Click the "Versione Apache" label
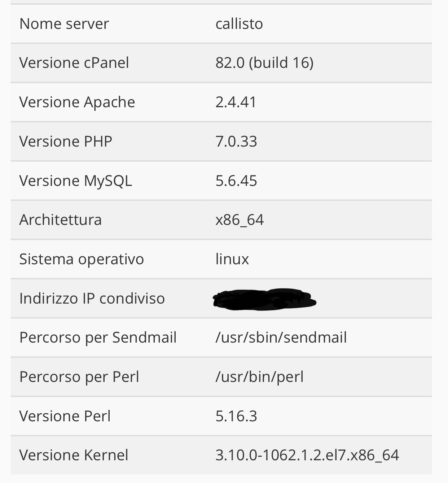The height and width of the screenshot is (483, 448). tap(77, 102)
